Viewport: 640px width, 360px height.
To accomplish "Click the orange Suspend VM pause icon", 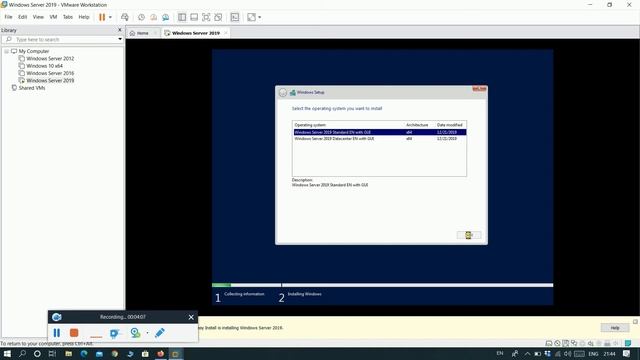I will [x=102, y=17].
